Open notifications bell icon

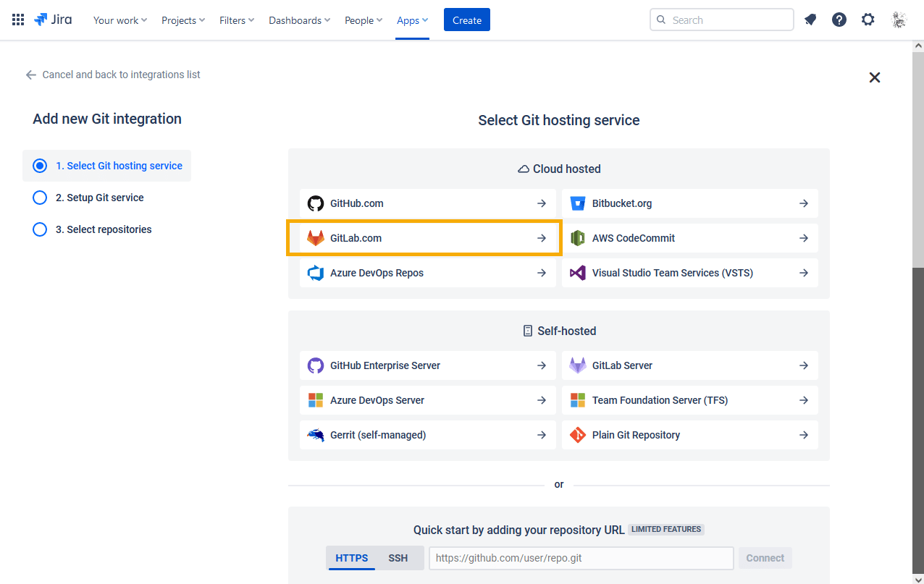[x=810, y=20]
